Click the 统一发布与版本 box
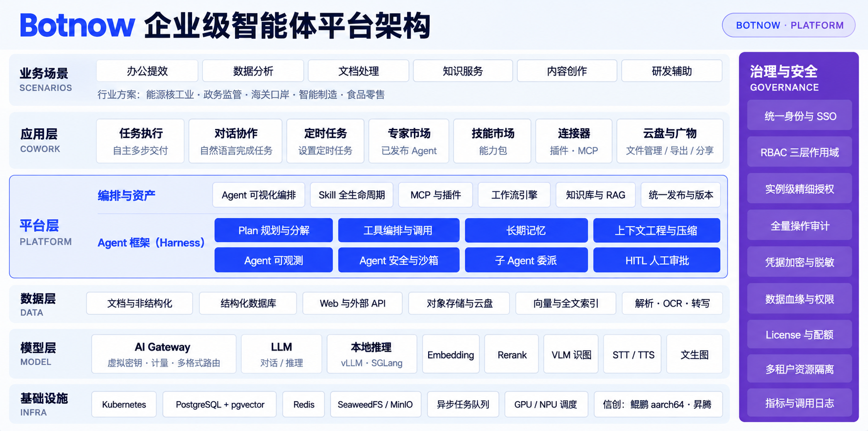 (x=681, y=195)
